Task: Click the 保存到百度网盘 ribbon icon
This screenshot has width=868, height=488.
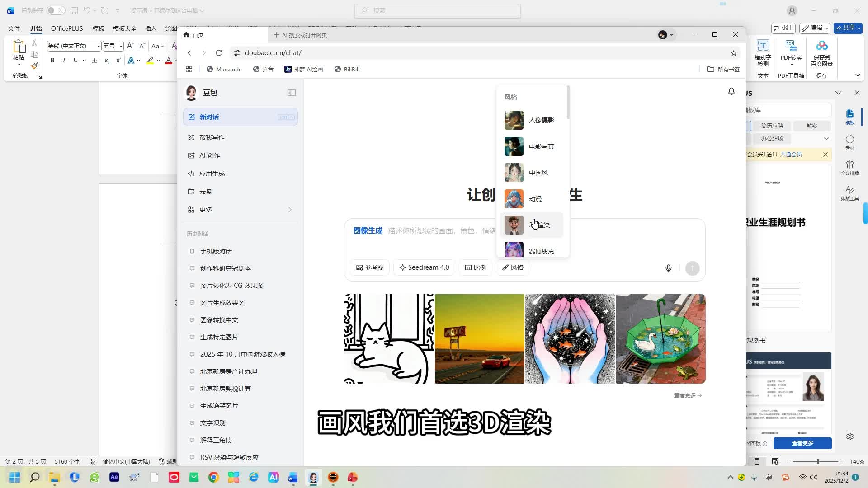Action: coord(821,52)
